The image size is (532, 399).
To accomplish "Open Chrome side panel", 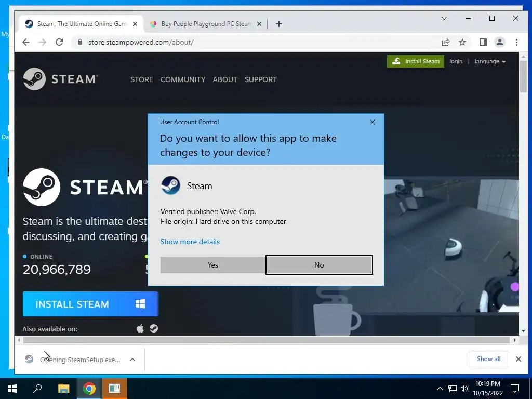I will (483, 42).
